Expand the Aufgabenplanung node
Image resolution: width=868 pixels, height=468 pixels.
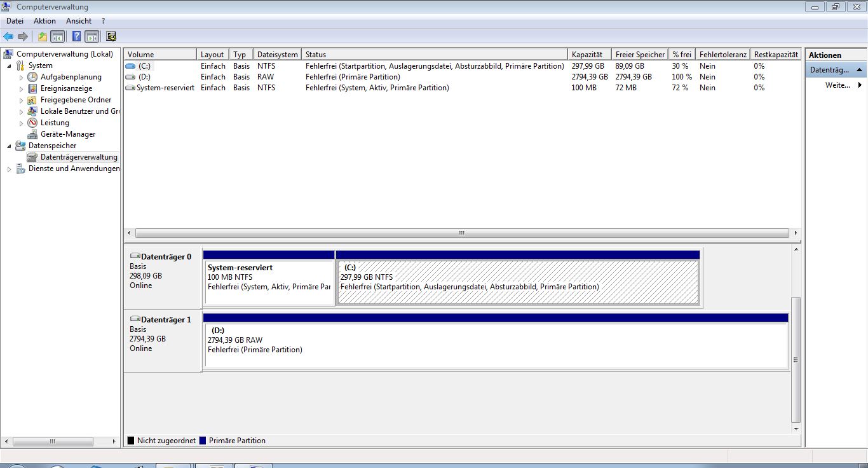(x=21, y=77)
